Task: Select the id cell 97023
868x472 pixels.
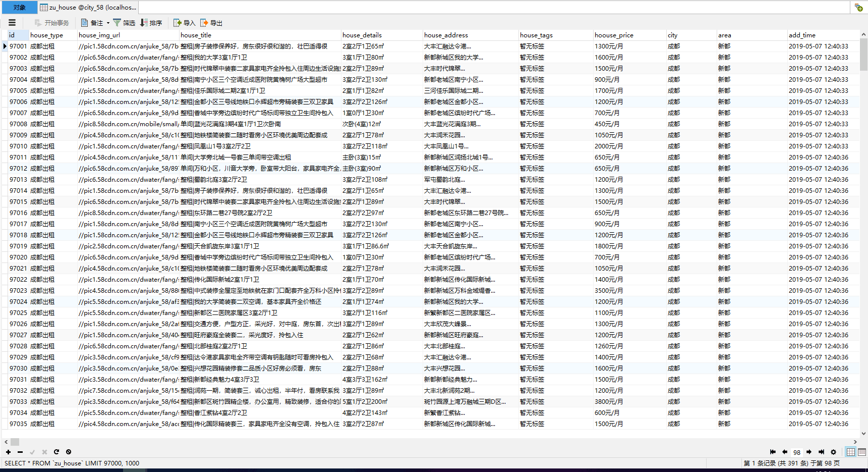Action: click(x=18, y=290)
